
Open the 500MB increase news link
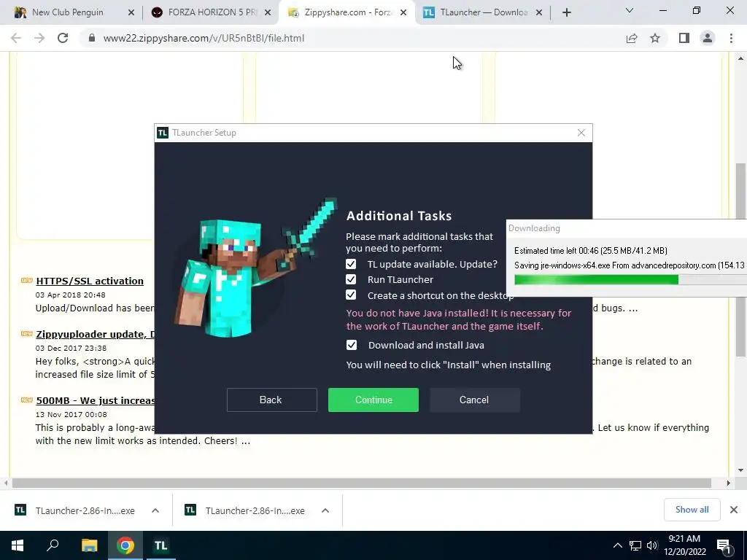click(x=96, y=400)
